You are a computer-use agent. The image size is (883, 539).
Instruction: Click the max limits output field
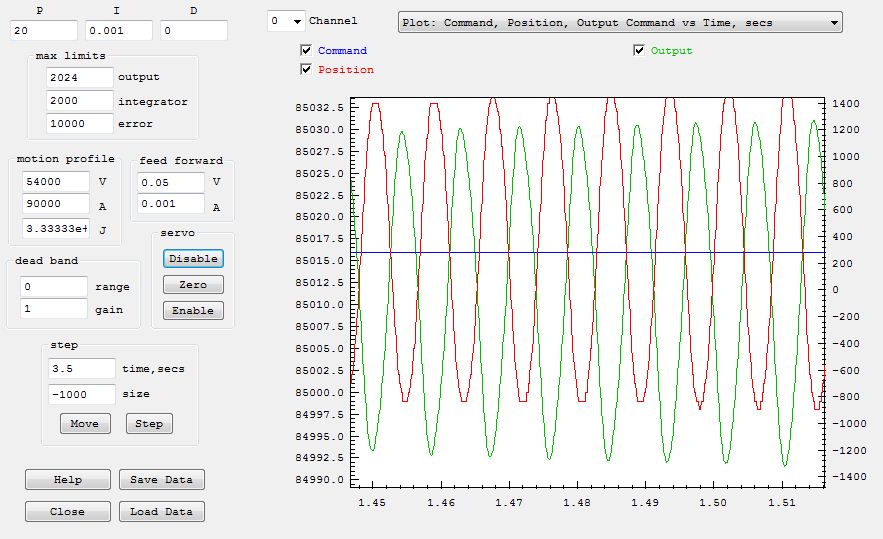79,77
